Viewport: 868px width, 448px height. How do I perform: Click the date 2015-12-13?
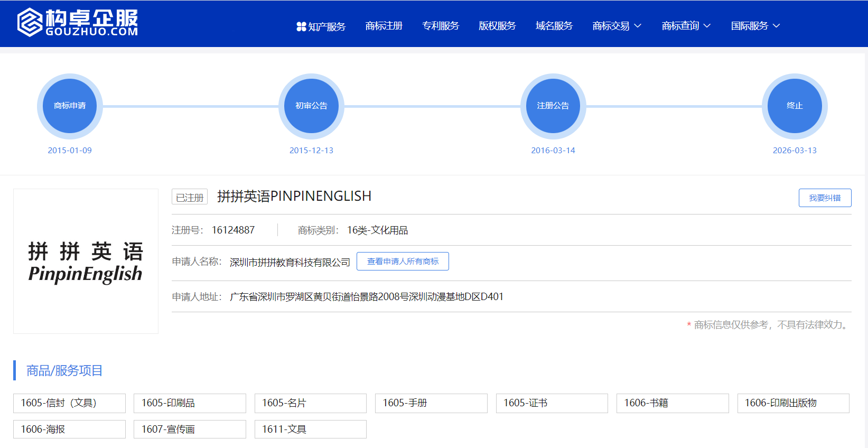pos(311,151)
